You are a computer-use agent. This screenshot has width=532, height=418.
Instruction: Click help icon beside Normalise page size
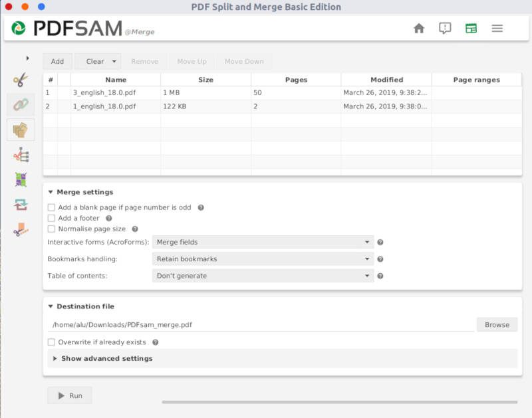point(135,229)
